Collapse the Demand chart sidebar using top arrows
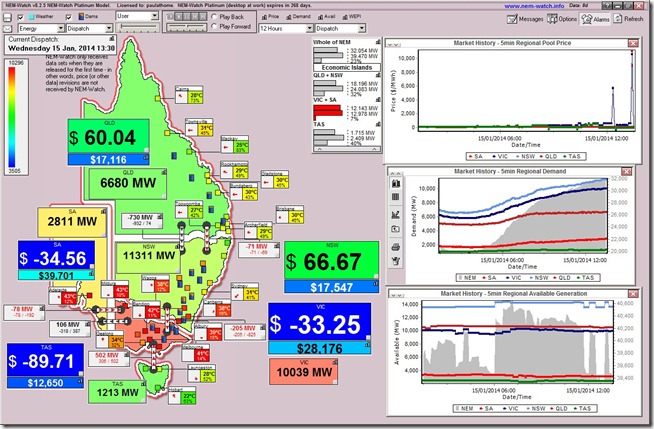 pos(395,173)
